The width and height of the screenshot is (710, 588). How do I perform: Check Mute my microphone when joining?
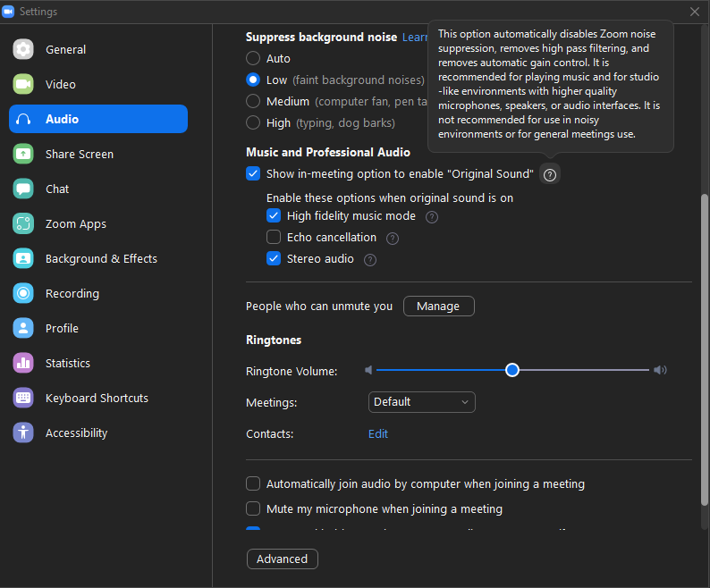[253, 509]
